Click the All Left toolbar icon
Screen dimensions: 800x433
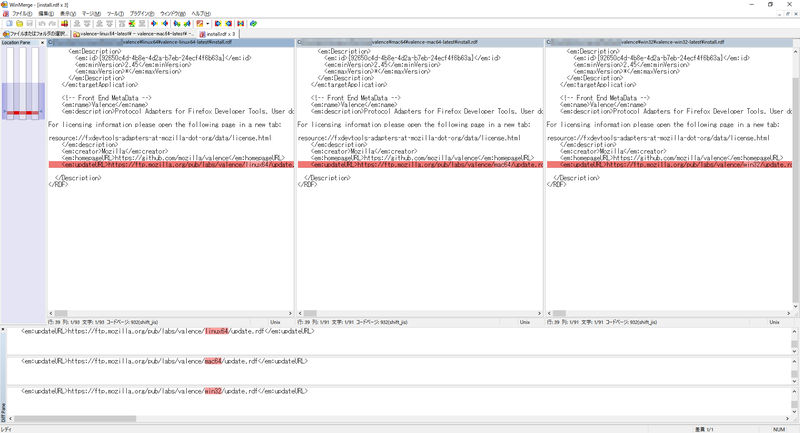229,23
